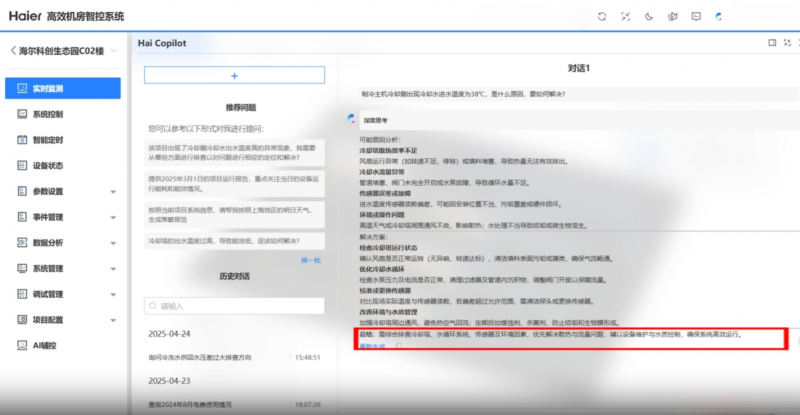
Task: Click the refresh icon in top header
Action: (601, 16)
